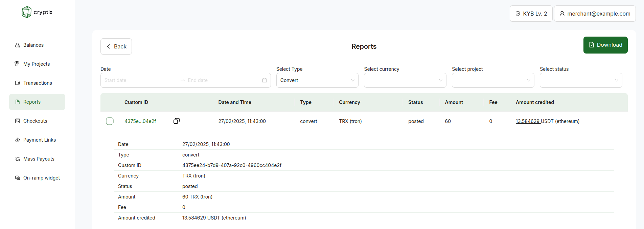Click the full Custom ID 4375ee24-b7d9-407a-92c0-4960cc404e2f
The image size is (644, 229).
(x=232, y=165)
